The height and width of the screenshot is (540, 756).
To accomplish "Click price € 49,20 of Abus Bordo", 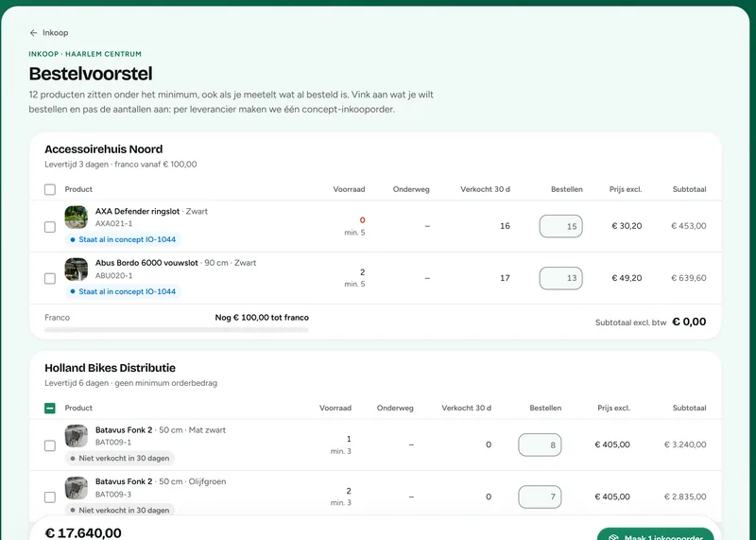I will point(627,278).
